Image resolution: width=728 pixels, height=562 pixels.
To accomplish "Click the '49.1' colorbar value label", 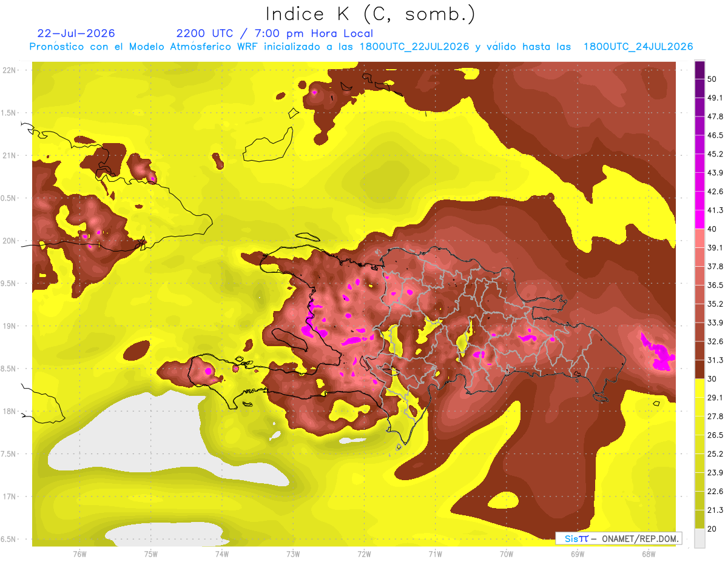I will (x=715, y=98).
